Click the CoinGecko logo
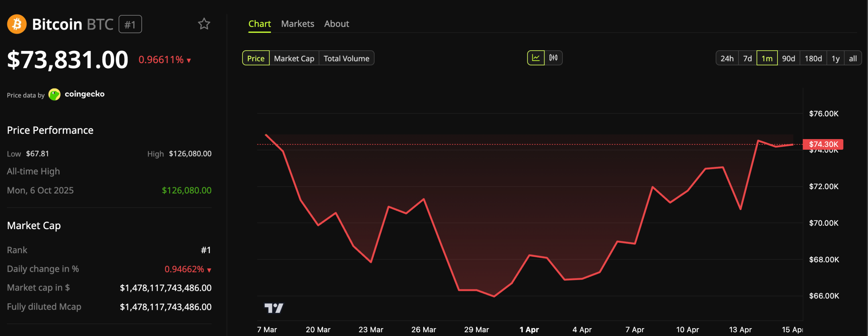This screenshot has height=336, width=868. [x=55, y=94]
